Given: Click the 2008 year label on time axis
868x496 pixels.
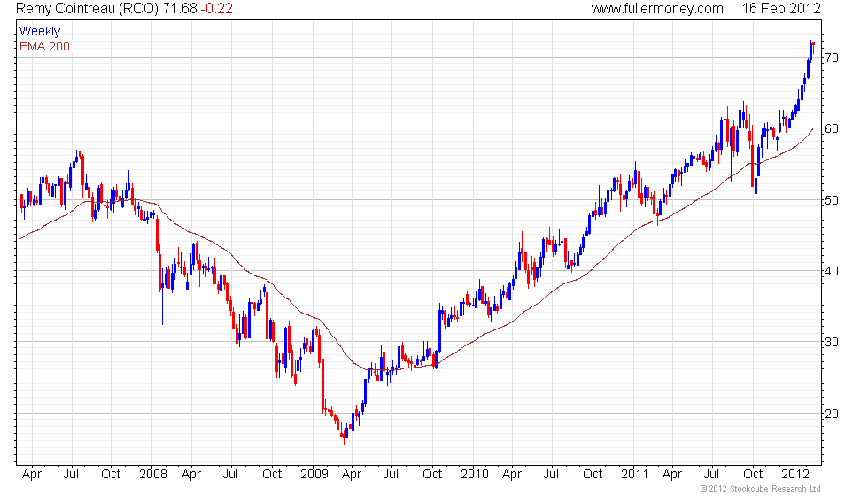Looking at the screenshot, I should click(152, 475).
